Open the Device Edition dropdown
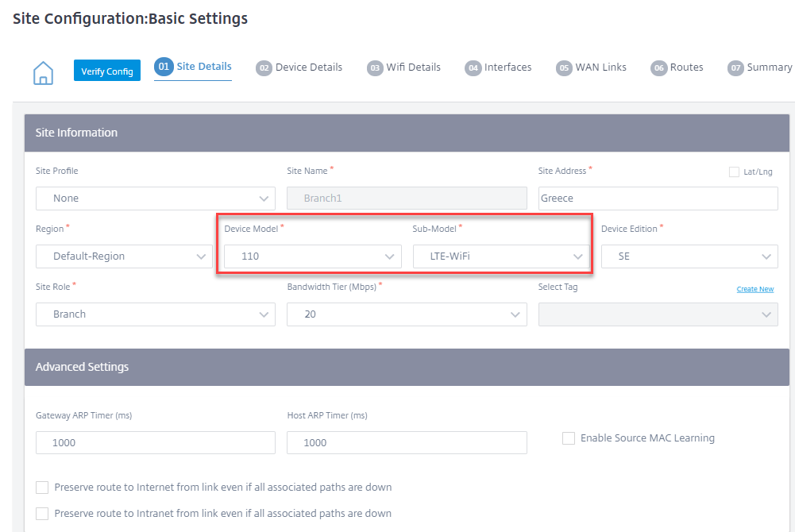Screen dimensions: 795x532 pos(689,256)
